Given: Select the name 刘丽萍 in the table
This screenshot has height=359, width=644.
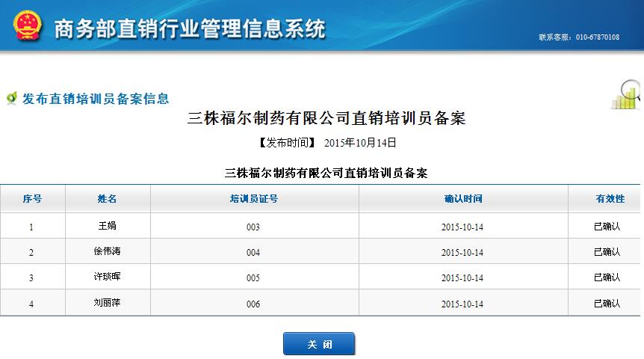Looking at the screenshot, I should point(108,303).
